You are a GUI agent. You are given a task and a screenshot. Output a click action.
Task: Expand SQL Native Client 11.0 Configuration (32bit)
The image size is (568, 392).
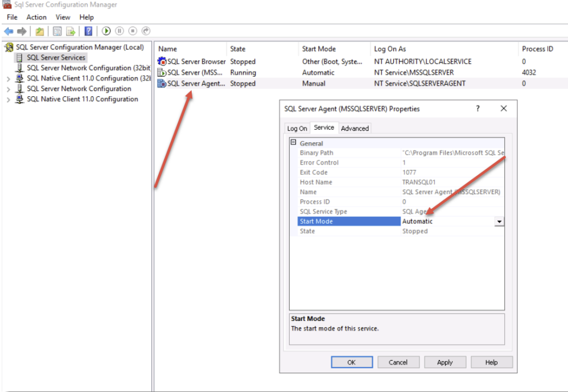point(9,79)
